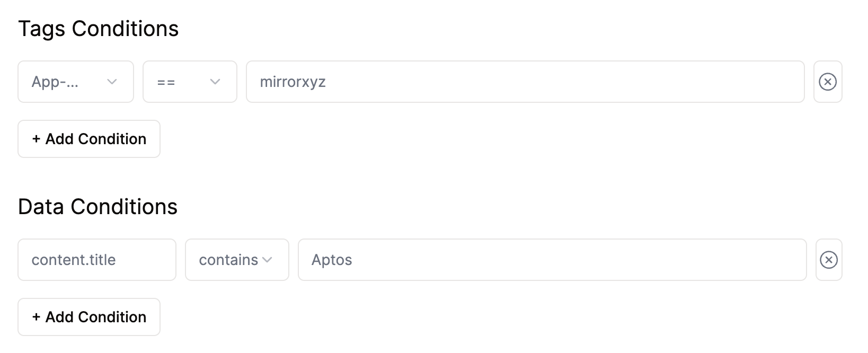Click the content.title field path input
The image size is (868, 353).
[x=97, y=260]
